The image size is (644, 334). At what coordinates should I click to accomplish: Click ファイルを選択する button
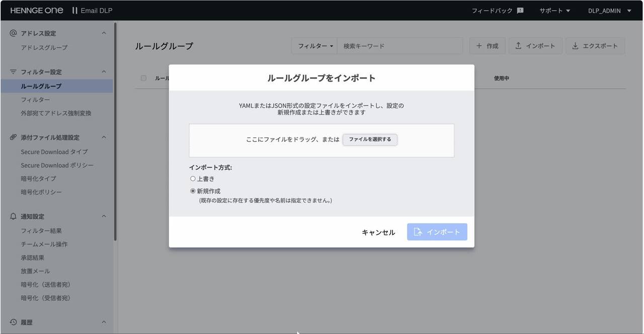click(x=370, y=140)
